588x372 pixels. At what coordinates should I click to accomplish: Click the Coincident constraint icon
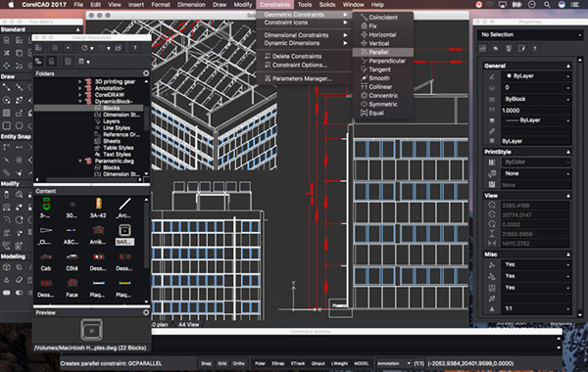point(364,18)
